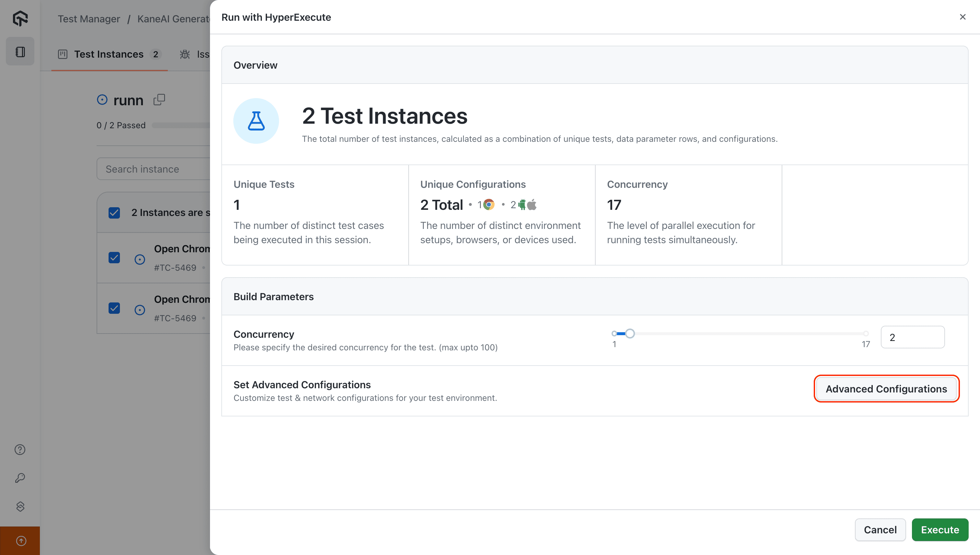The width and height of the screenshot is (980, 555).
Task: Click inside the Search instance field
Action: pyautogui.click(x=153, y=169)
